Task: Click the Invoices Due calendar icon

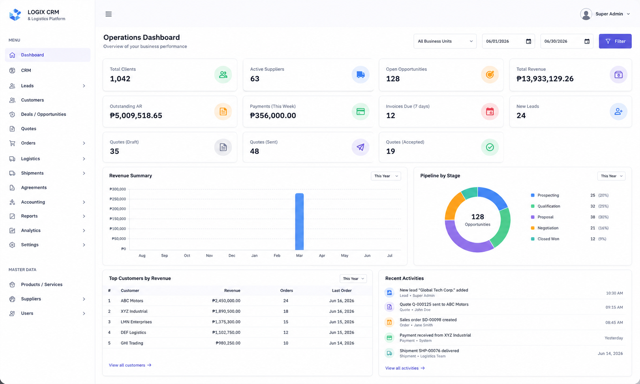Action: 490,111
